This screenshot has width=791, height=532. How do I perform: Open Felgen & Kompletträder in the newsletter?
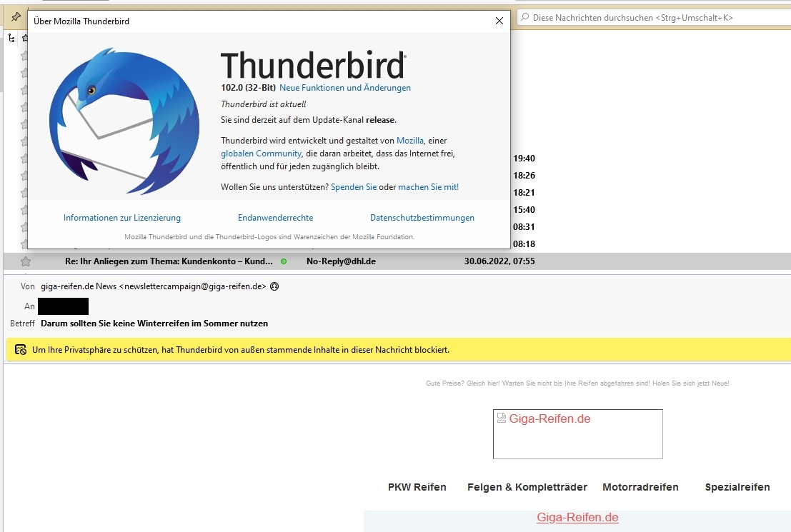[527, 487]
